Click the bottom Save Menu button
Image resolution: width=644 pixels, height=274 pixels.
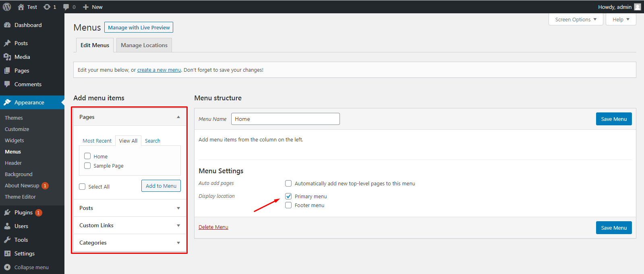[614, 228]
